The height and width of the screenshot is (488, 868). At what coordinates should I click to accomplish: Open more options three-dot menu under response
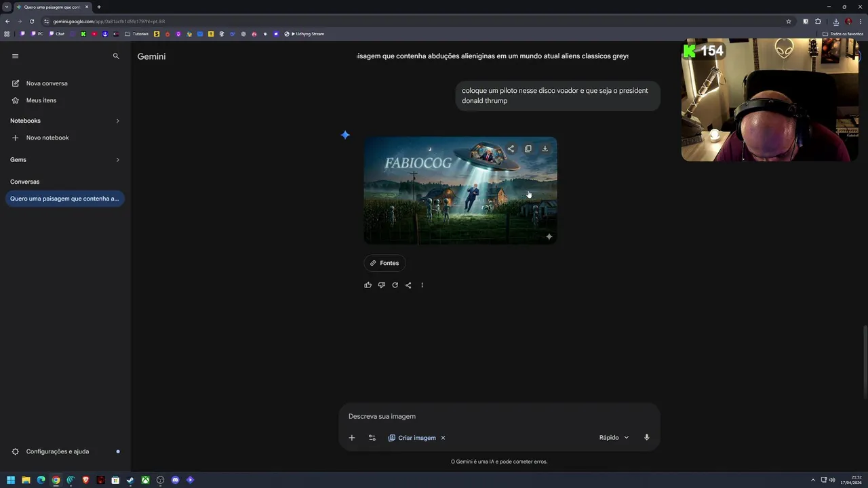422,285
